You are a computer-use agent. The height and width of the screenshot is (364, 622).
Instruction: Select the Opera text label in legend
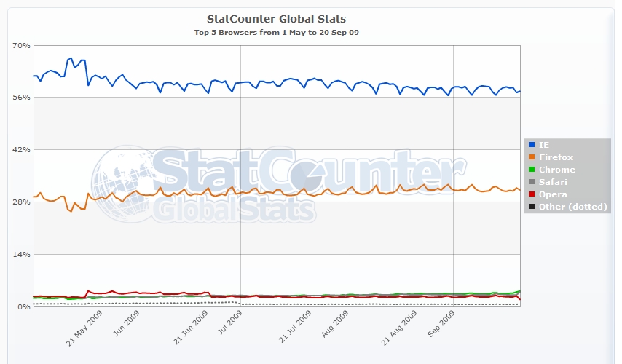pos(552,194)
